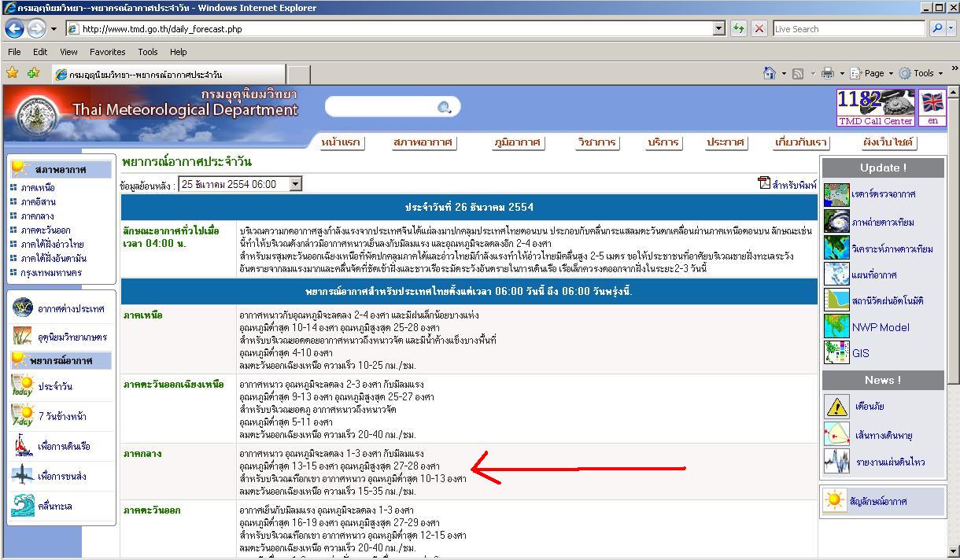Open the Favorites menu
This screenshot has width=960, height=560.
pos(107,52)
